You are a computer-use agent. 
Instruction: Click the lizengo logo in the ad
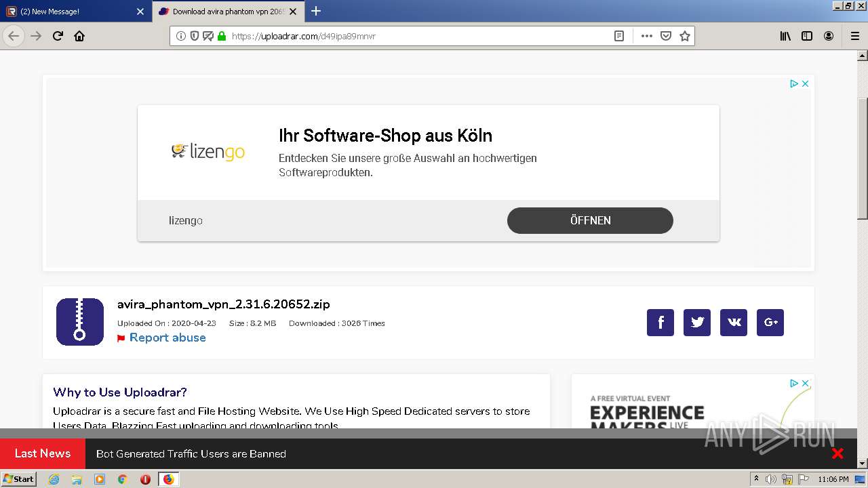click(x=208, y=151)
